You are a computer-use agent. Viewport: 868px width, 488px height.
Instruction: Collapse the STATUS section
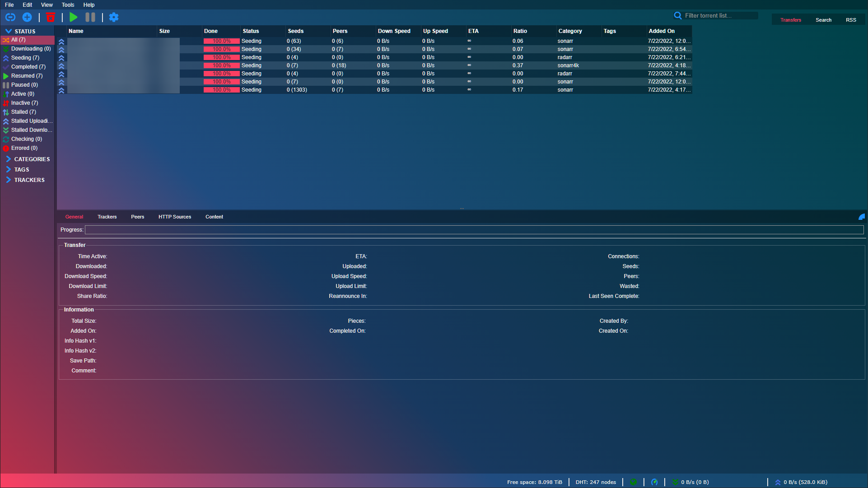(x=20, y=31)
